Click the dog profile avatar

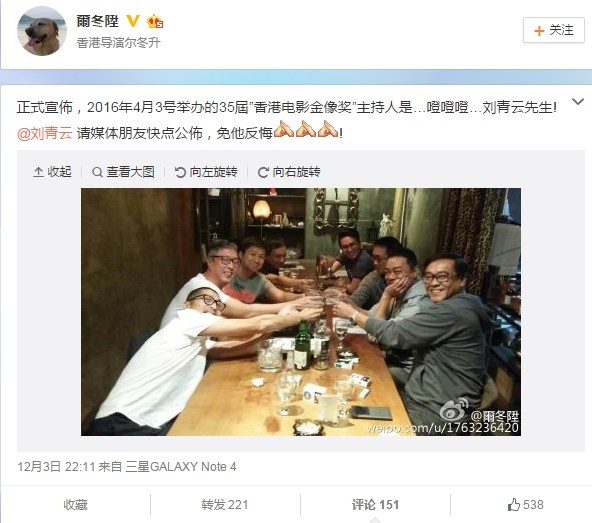[x=42, y=31]
